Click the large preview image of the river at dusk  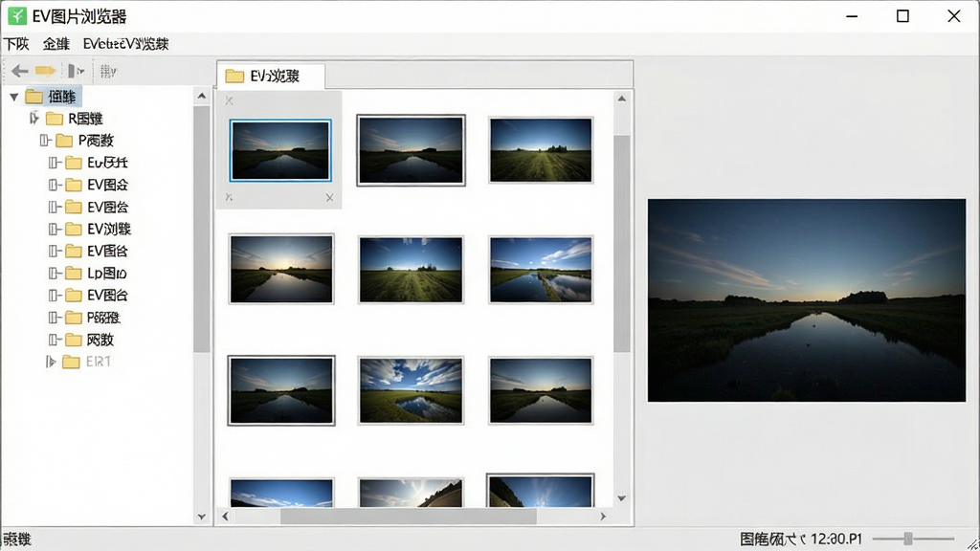click(x=806, y=300)
